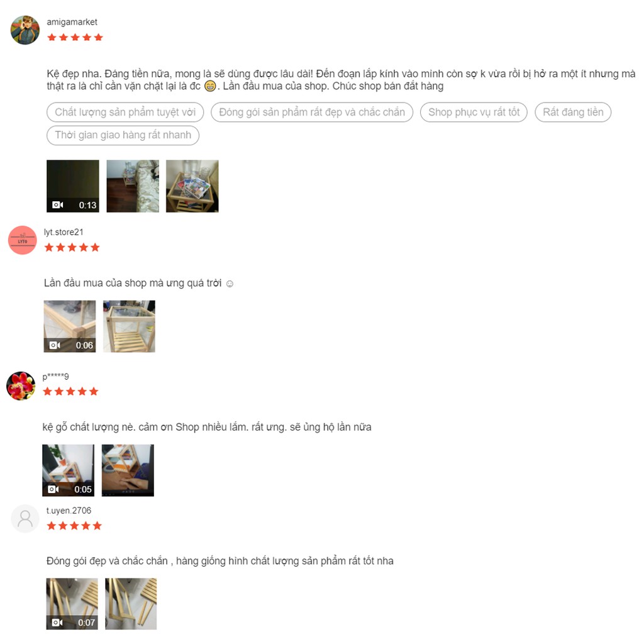Open the lyt.store21 username link
Image resolution: width=644 pixels, height=644 pixels.
pyautogui.click(x=64, y=232)
